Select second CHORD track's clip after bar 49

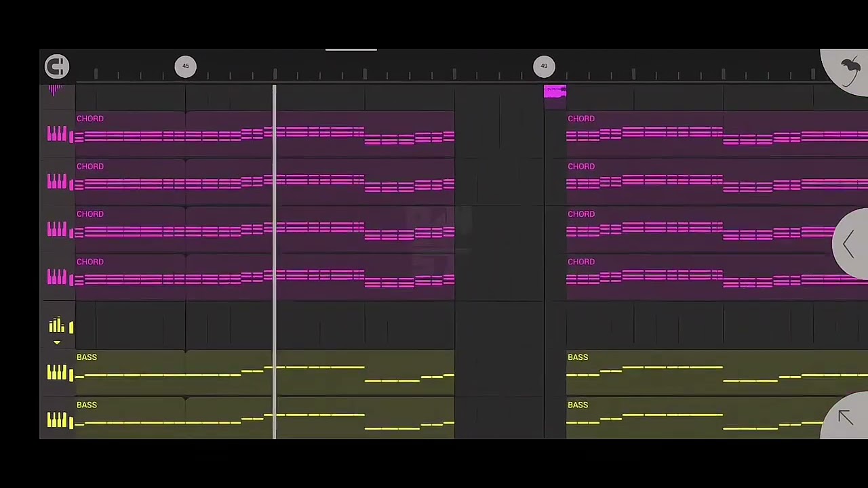click(x=717, y=182)
